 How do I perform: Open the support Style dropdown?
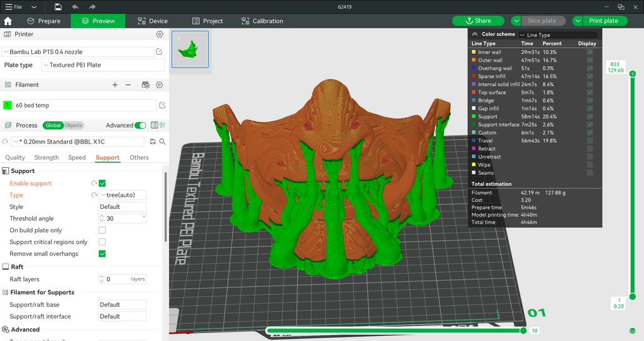123,206
